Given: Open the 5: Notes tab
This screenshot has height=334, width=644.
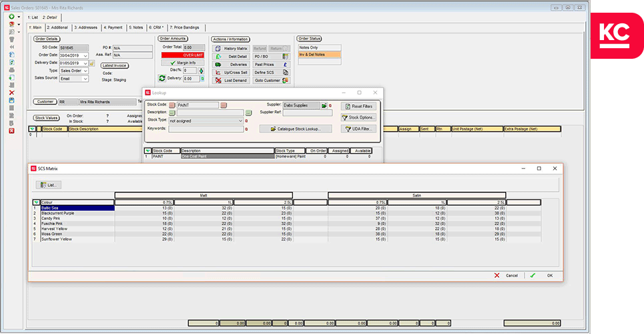Looking at the screenshot, I should (x=136, y=27).
